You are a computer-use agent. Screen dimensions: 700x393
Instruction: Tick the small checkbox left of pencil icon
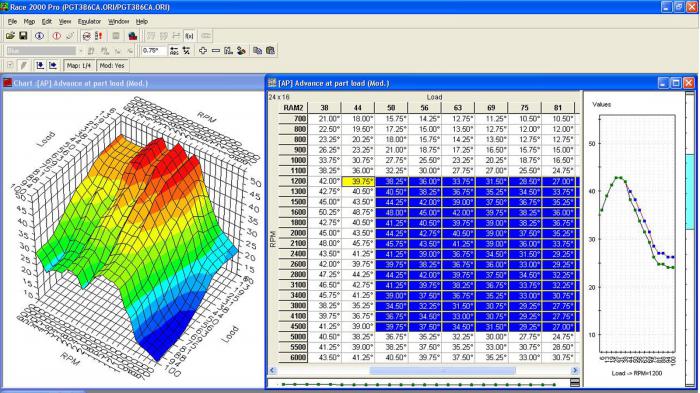point(10,65)
